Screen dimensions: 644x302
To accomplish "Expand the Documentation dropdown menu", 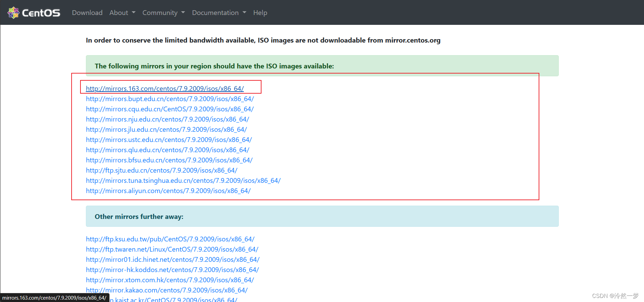I will coord(219,13).
